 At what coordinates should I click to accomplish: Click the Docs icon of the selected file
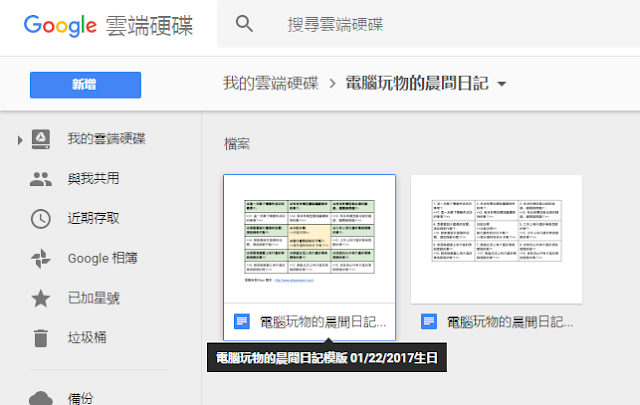[x=242, y=322]
